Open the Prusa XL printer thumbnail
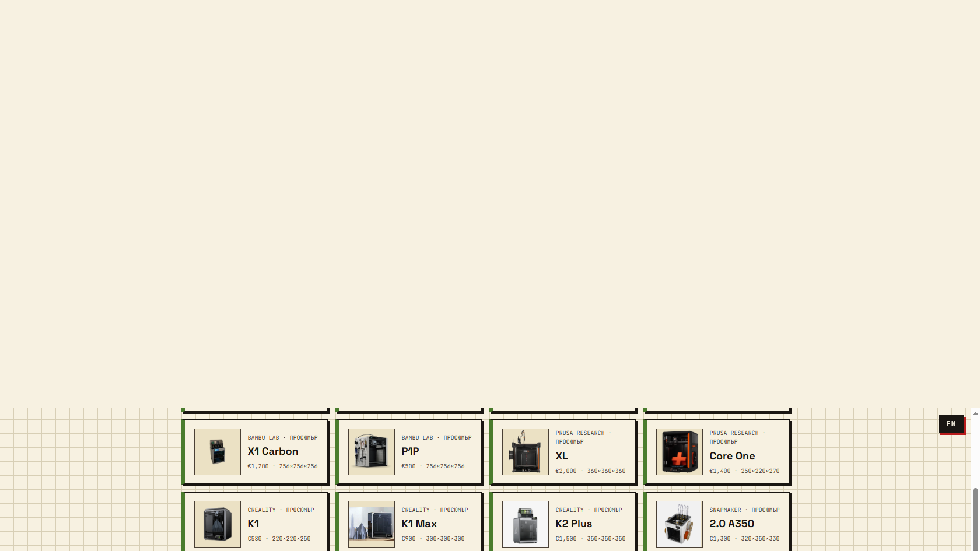This screenshot has height=551, width=980. [x=526, y=452]
